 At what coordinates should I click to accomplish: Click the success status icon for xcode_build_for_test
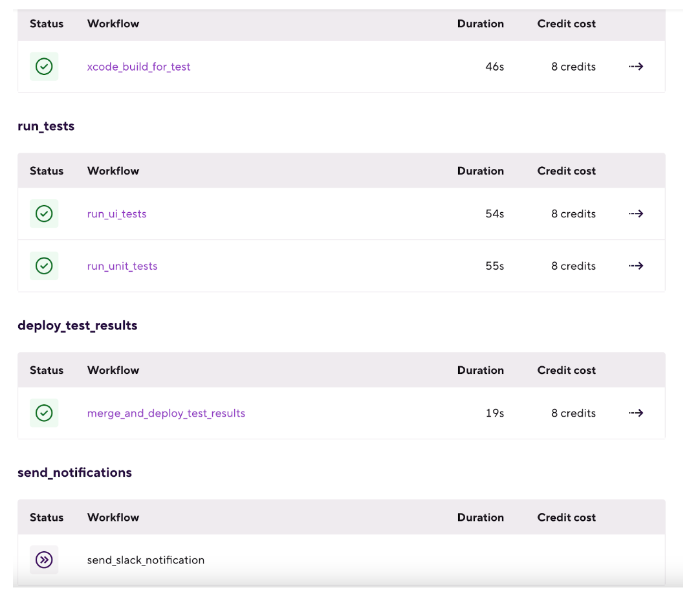pos(44,66)
